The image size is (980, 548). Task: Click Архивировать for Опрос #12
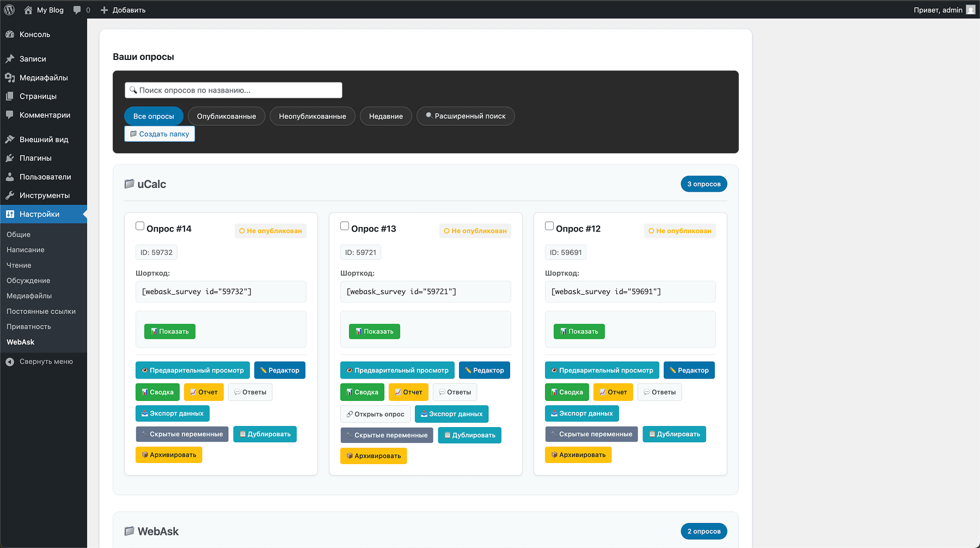tap(578, 455)
